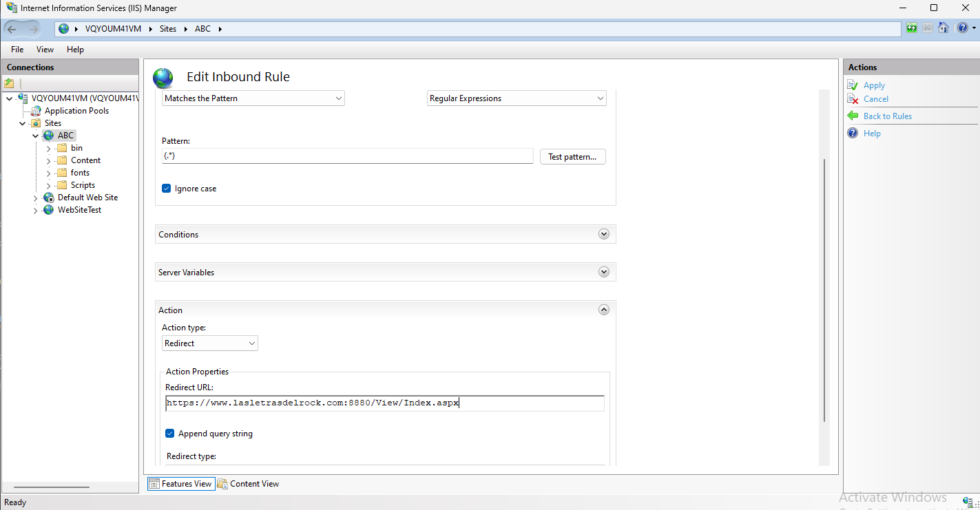Click the Apply checkmark icon

[853, 85]
